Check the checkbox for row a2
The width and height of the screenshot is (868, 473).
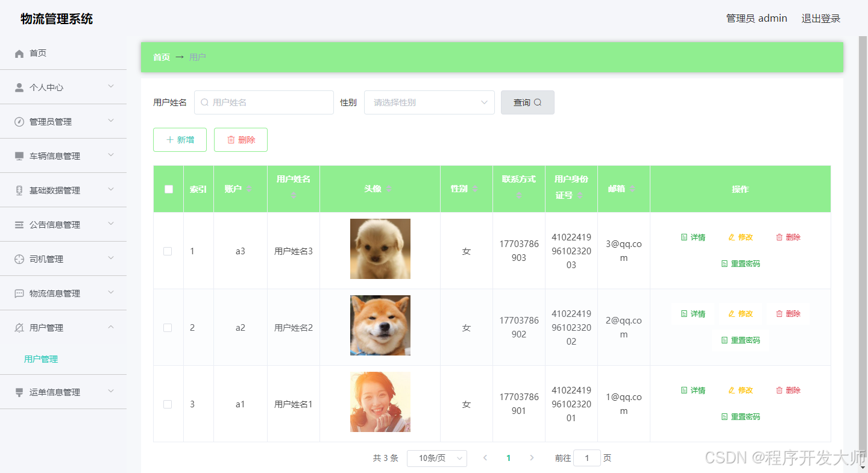tap(168, 328)
